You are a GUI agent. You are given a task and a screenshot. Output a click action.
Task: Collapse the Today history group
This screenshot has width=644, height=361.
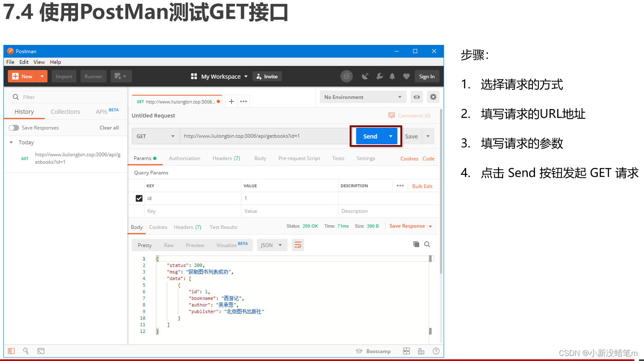(11, 143)
